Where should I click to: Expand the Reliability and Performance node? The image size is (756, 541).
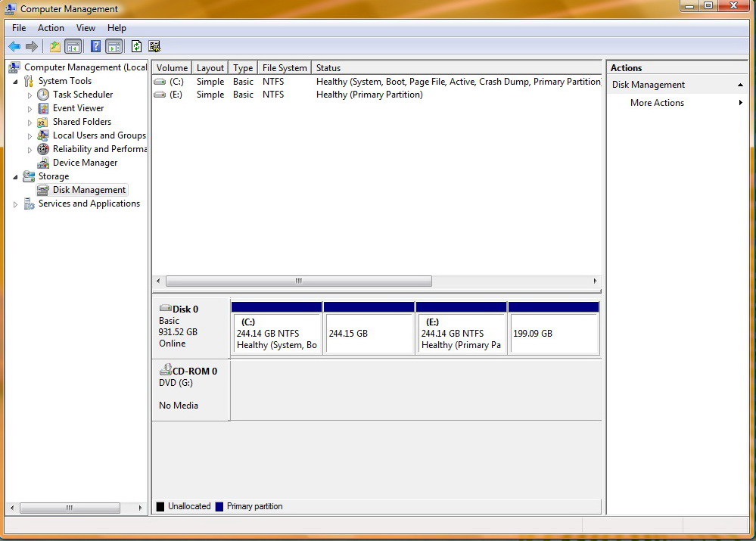click(30, 150)
